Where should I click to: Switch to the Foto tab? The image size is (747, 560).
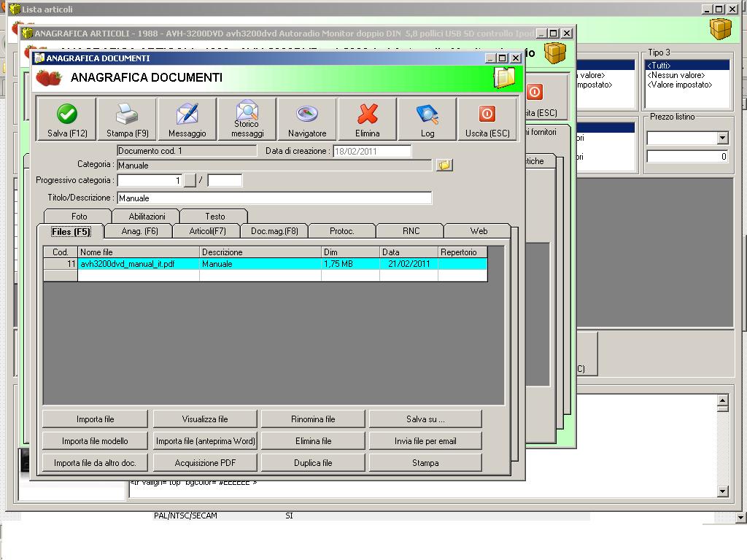coord(79,216)
